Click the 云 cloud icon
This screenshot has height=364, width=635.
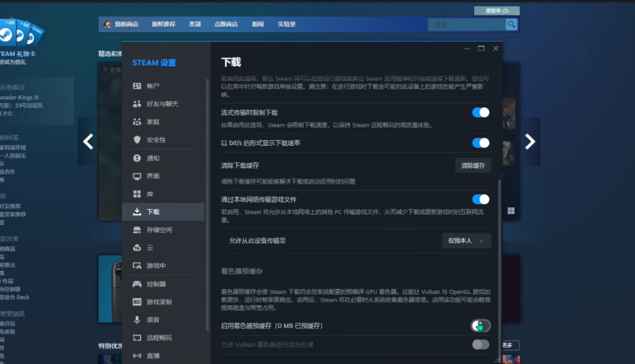click(x=137, y=248)
